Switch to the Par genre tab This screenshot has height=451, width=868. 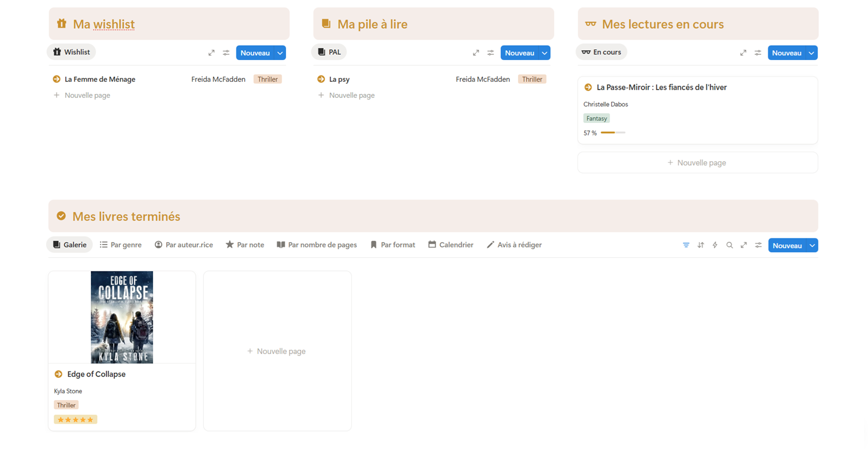tap(120, 245)
